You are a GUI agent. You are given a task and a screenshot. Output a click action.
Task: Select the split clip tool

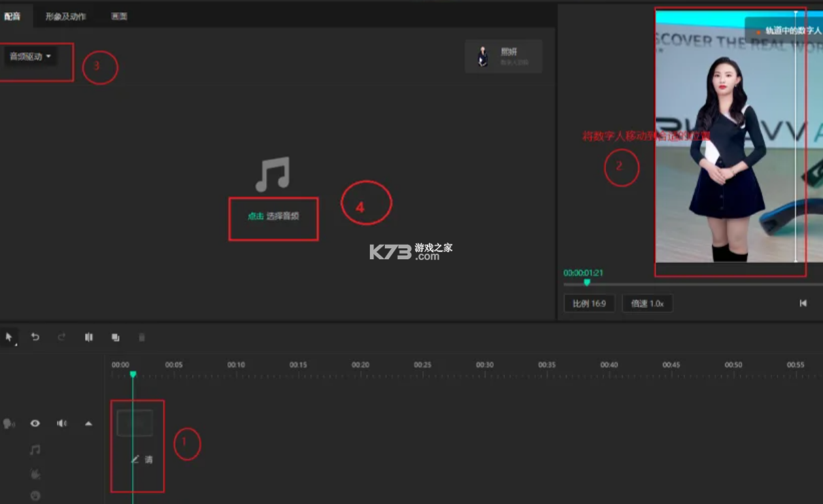click(x=89, y=337)
